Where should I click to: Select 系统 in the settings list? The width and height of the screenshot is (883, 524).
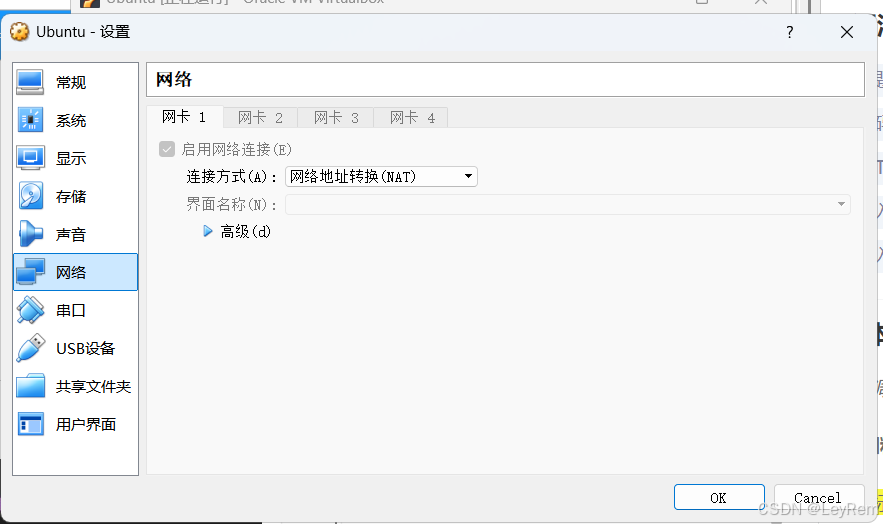point(75,120)
